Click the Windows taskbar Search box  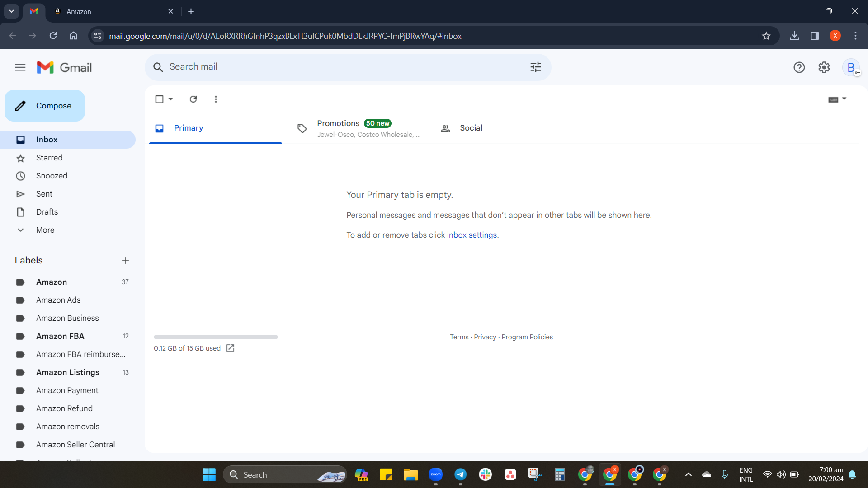[285, 474]
